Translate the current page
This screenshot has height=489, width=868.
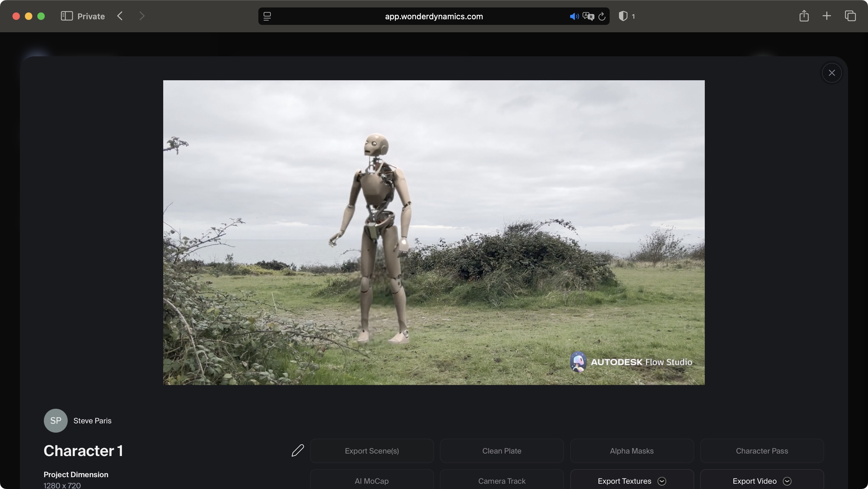(588, 16)
